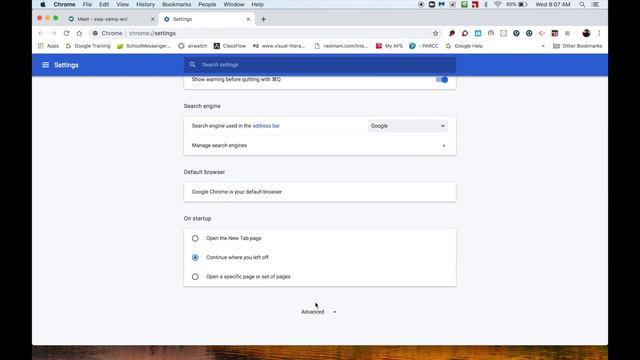Open the History menu
This screenshot has width=640, height=360.
coord(145,4)
